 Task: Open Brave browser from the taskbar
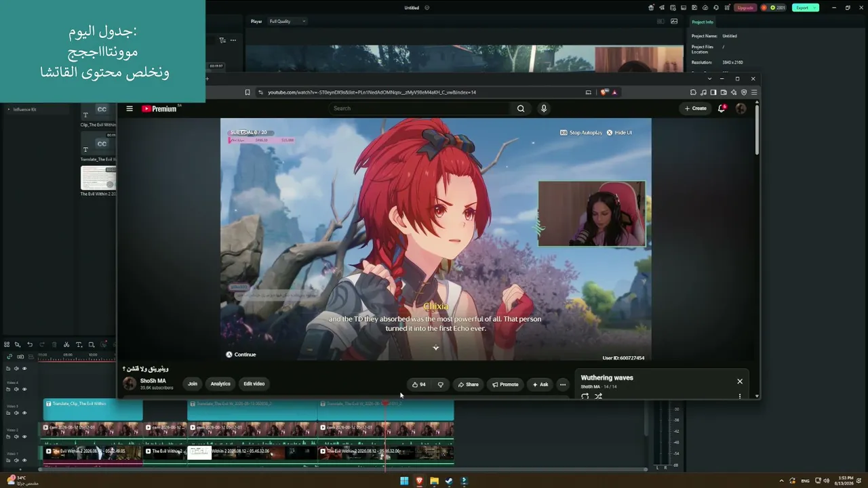click(x=419, y=481)
